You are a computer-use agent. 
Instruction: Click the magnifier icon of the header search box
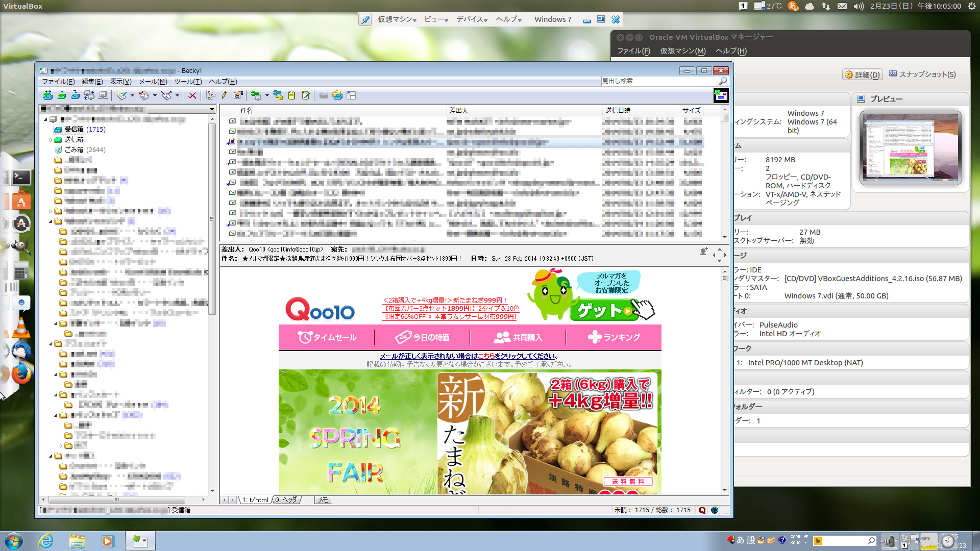723,81
